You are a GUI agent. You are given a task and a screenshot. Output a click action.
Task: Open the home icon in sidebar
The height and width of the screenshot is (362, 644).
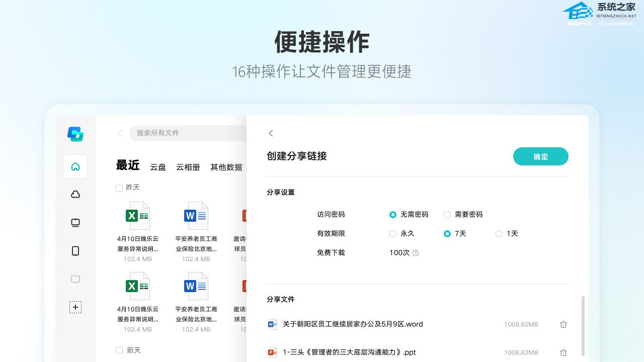pos(75,166)
